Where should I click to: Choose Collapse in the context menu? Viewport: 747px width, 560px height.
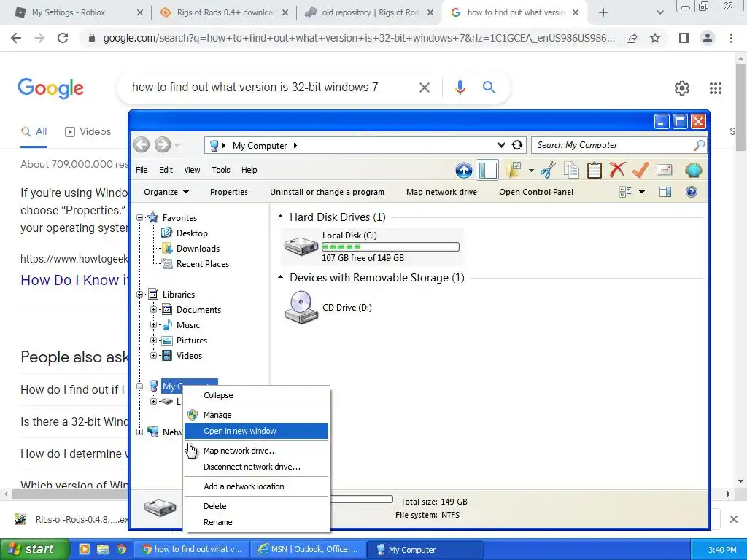(x=256, y=395)
